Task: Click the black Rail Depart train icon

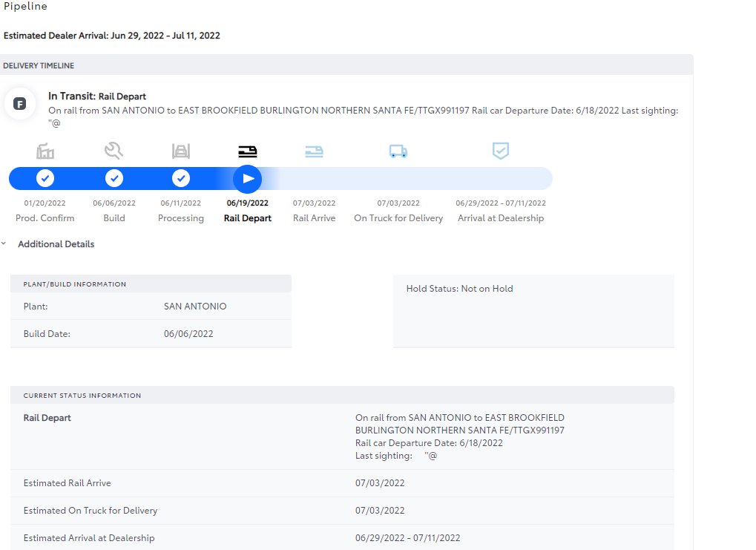Action: click(247, 151)
